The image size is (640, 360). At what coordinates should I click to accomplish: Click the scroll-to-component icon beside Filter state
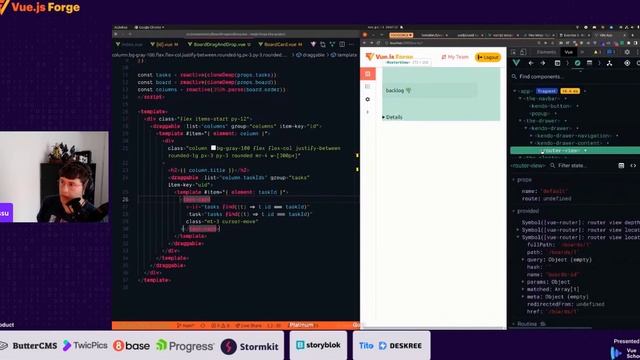point(621,166)
